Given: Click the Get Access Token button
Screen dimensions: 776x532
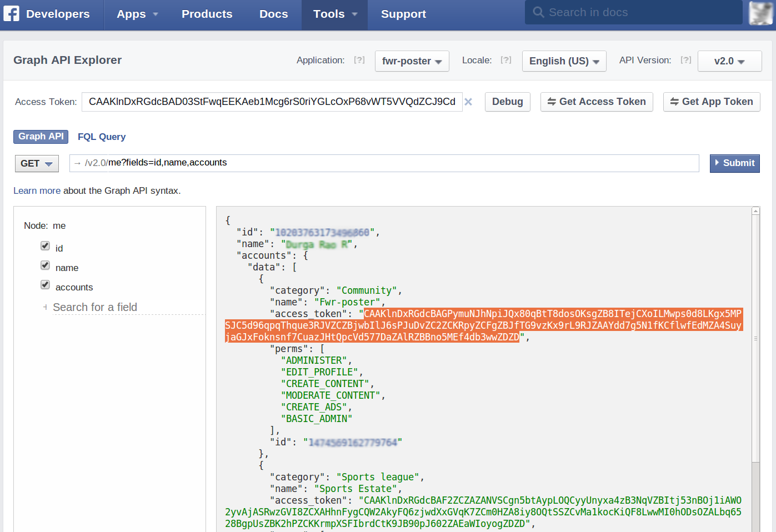Looking at the screenshot, I should tap(597, 102).
